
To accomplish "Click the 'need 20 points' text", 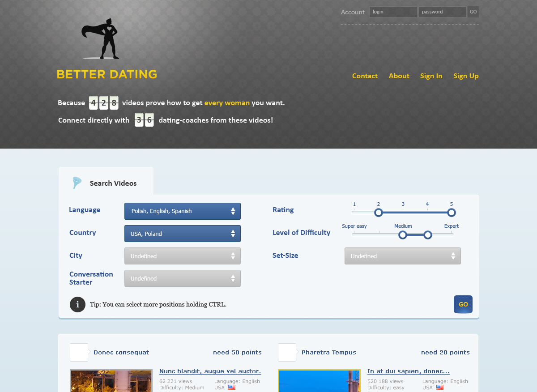I will [445, 353].
